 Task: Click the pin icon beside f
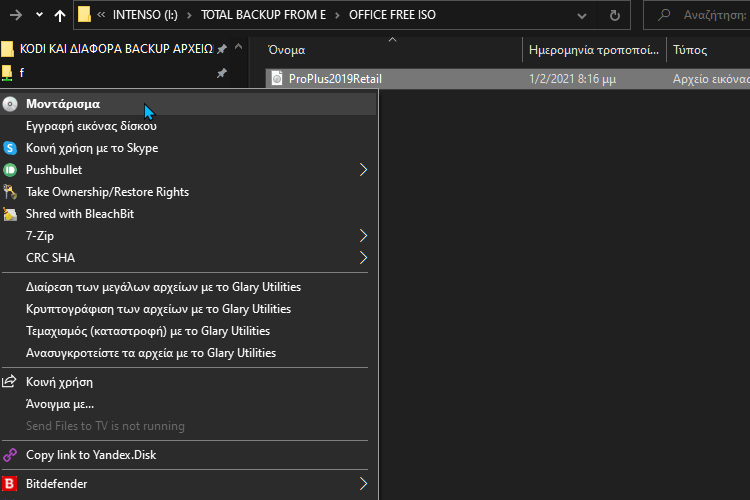(222, 73)
